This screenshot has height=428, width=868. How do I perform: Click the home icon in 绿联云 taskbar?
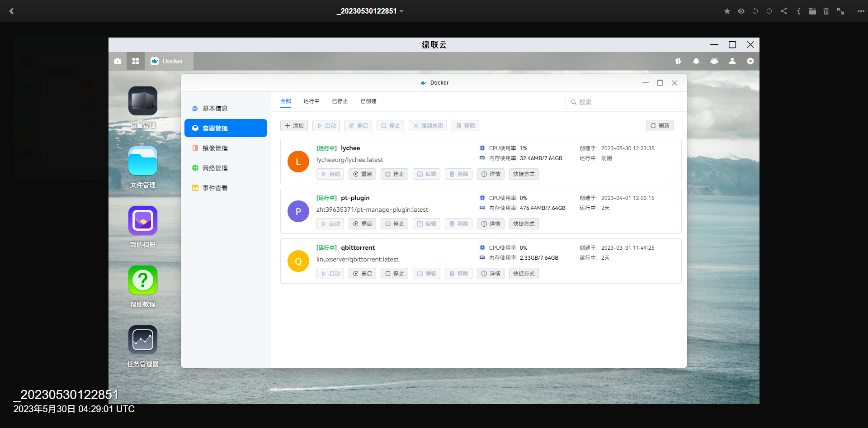tap(118, 61)
